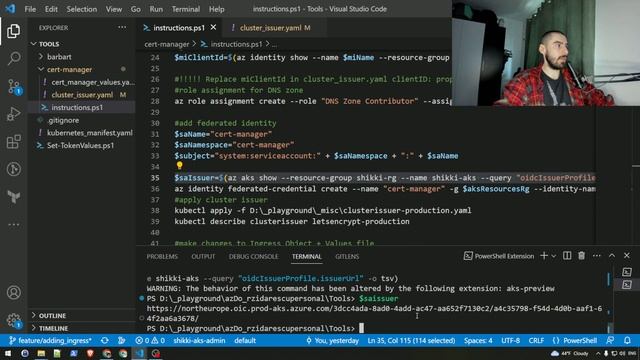Open the Source Control view icon
640x360 pixels.
tap(13, 87)
